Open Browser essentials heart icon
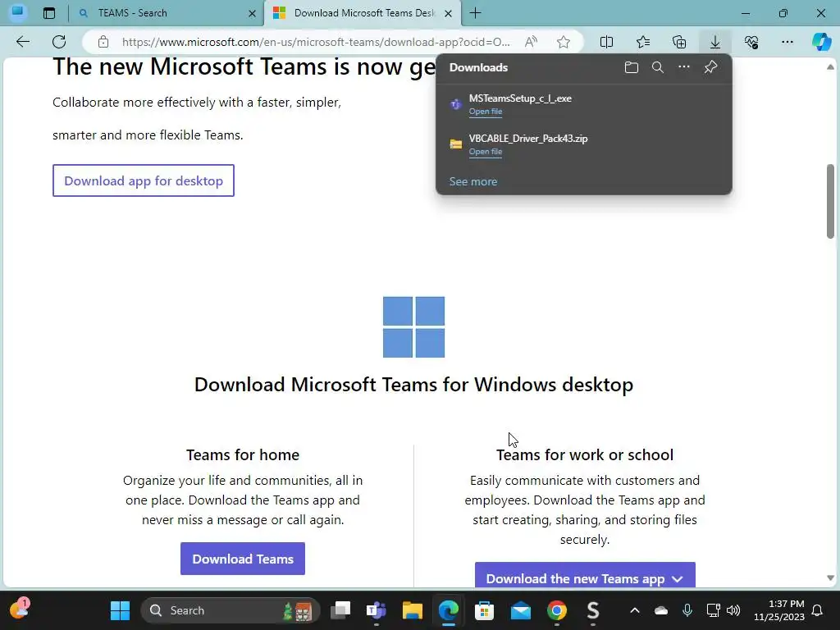Screen dimensions: 840x630 (751, 42)
